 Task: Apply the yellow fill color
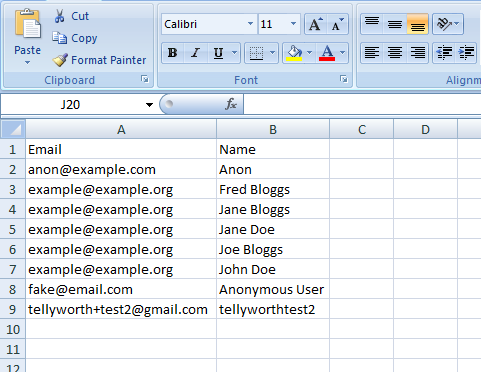point(294,53)
